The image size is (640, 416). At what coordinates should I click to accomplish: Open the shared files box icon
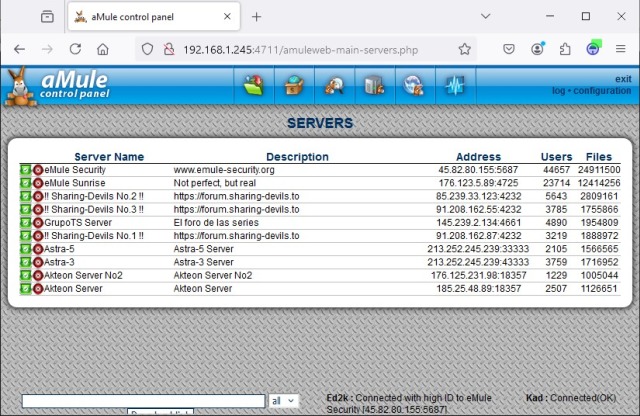point(293,86)
